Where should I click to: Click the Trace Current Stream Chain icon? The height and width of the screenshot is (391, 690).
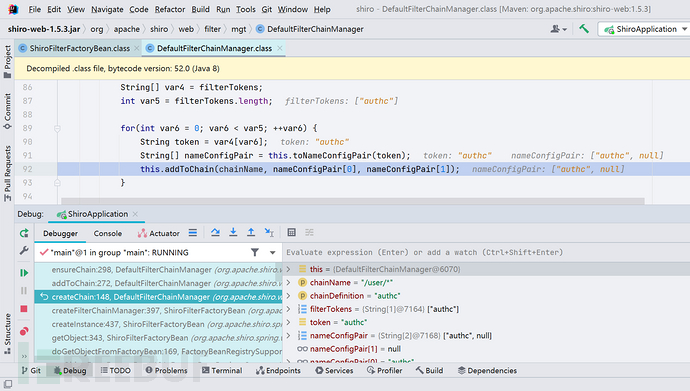[x=309, y=233]
